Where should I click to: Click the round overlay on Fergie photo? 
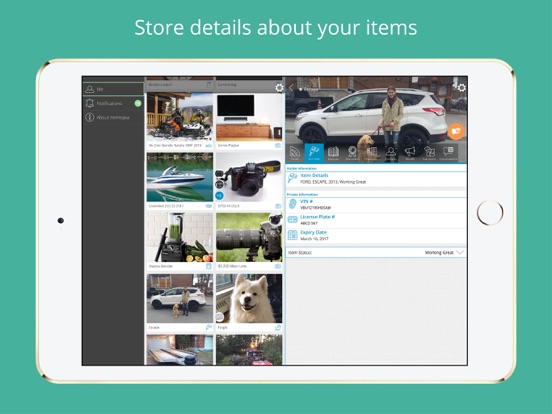(220, 317)
